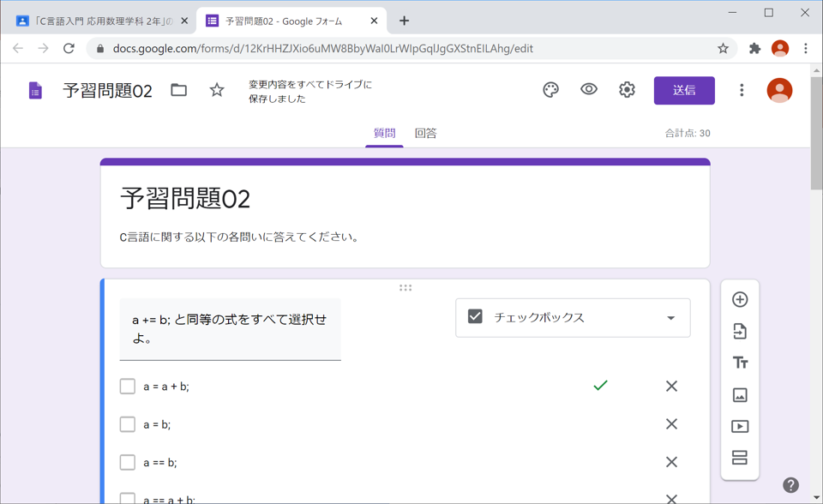Click the header document name 予習問題02
Viewport: 823px width, 504px height.
tap(108, 91)
